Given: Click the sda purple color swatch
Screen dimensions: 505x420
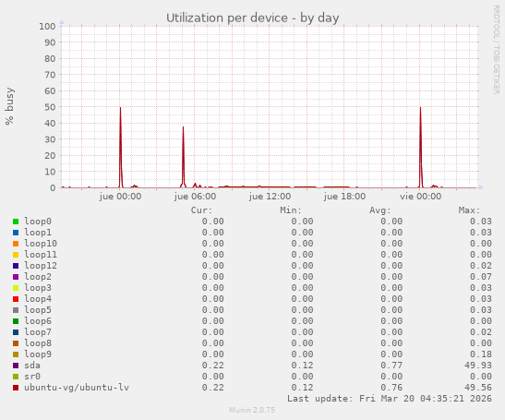Looking at the screenshot, I should click(x=16, y=366).
